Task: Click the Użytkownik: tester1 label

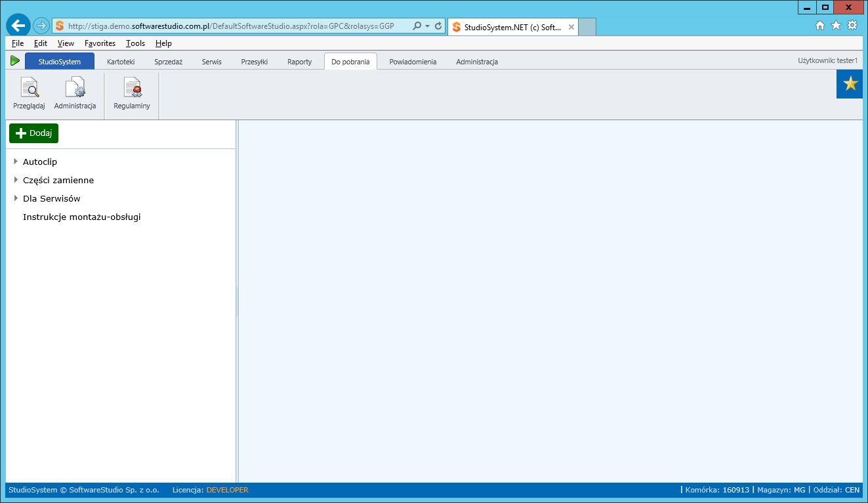Action: [827, 60]
